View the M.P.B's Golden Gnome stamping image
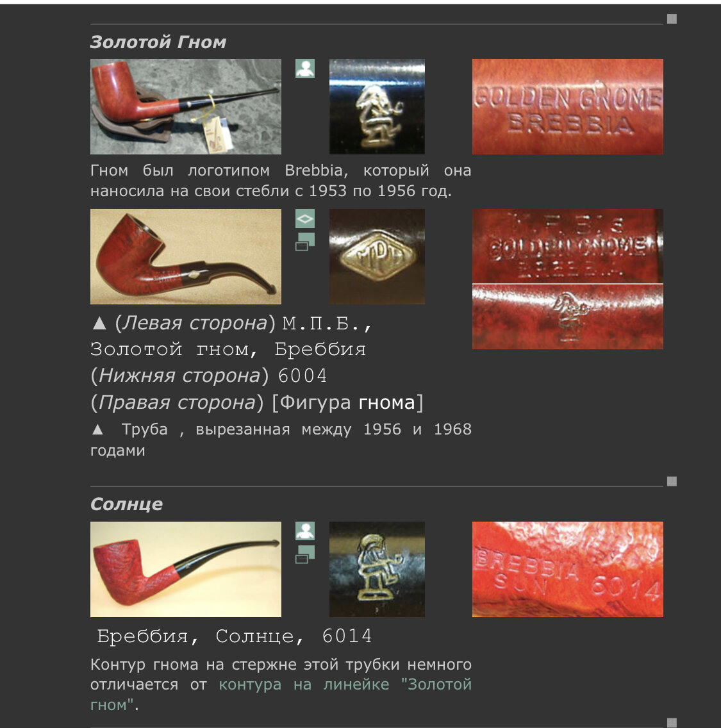 coord(568,246)
